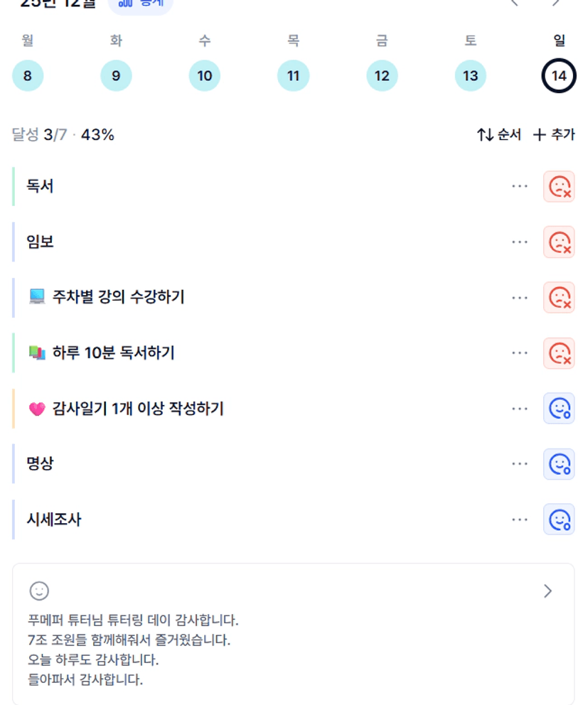Viewport: 588px width, 705px height.
Task: Click the smiley icon in the note card
Action: pyautogui.click(x=39, y=591)
